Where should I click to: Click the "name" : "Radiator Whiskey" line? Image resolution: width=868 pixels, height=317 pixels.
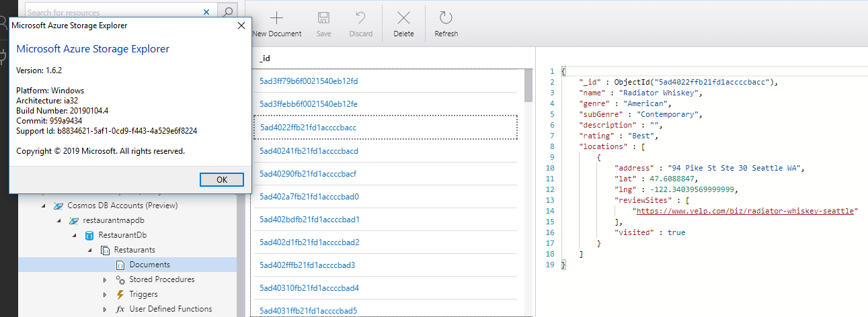641,93
